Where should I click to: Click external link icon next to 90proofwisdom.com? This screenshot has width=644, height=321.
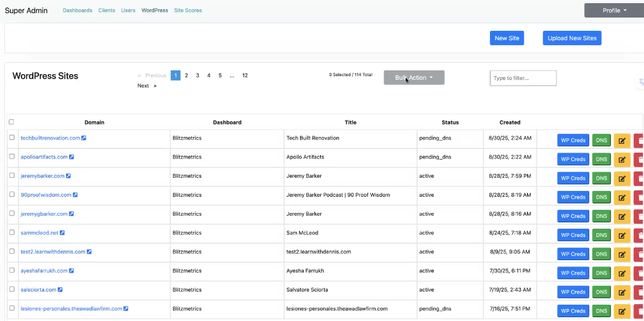pos(75,195)
